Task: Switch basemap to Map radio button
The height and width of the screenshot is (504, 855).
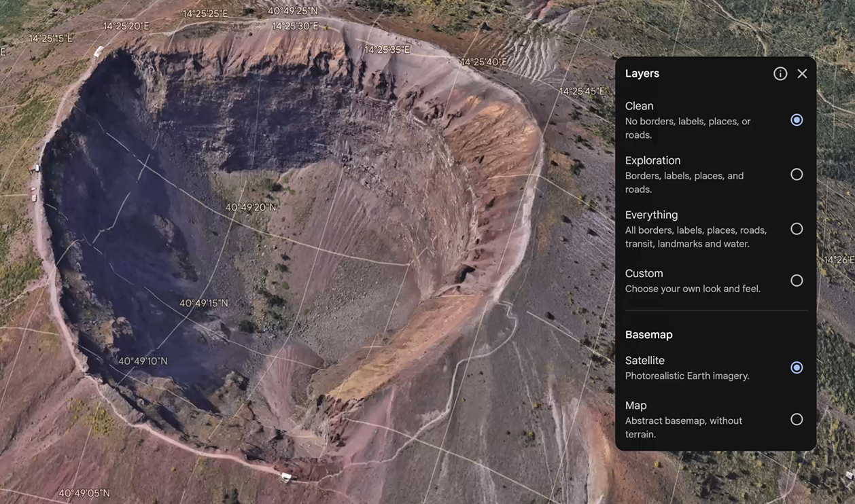Action: tap(797, 420)
